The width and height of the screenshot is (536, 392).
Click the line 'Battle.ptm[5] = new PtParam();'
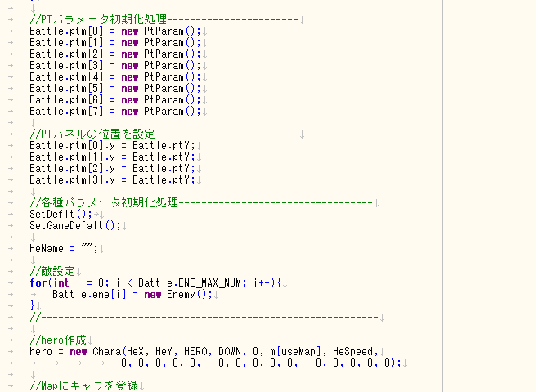(115, 88)
